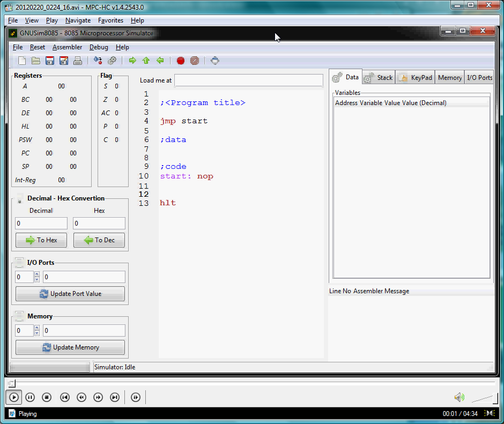
Task: Click the Play button in MPC-HC
Action: click(14, 397)
